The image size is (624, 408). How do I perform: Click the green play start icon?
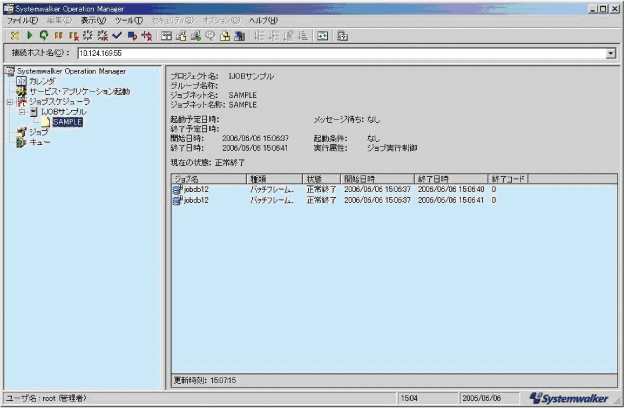point(29,36)
